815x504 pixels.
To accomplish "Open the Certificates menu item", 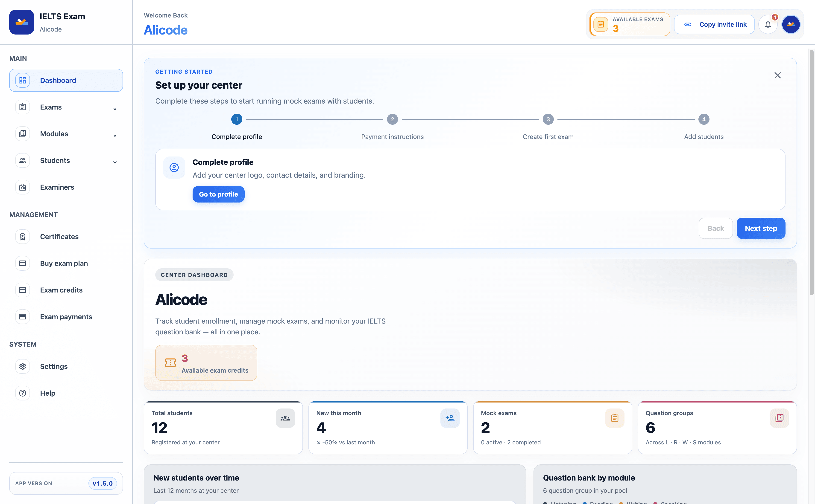I will click(66, 237).
